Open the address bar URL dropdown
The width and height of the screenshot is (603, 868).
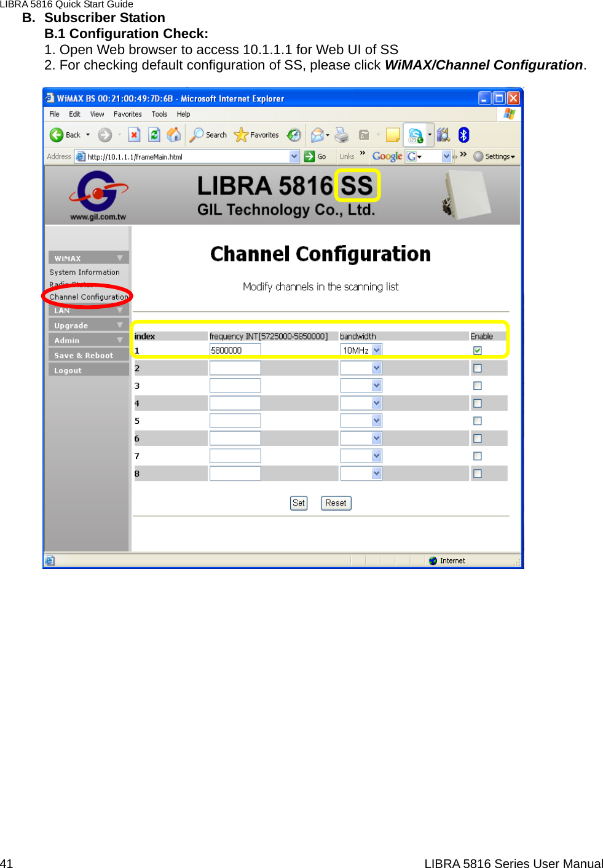tap(294, 156)
